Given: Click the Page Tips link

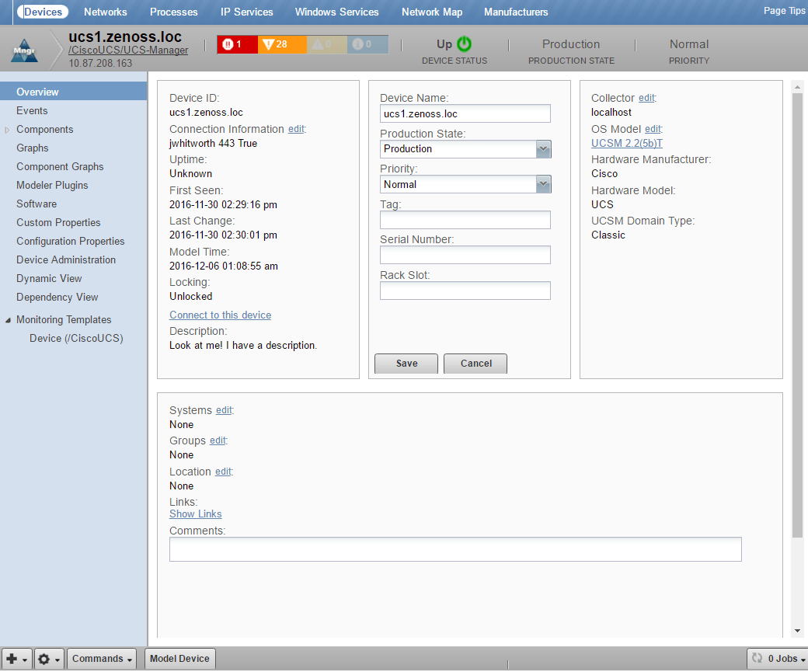Looking at the screenshot, I should (x=784, y=11).
